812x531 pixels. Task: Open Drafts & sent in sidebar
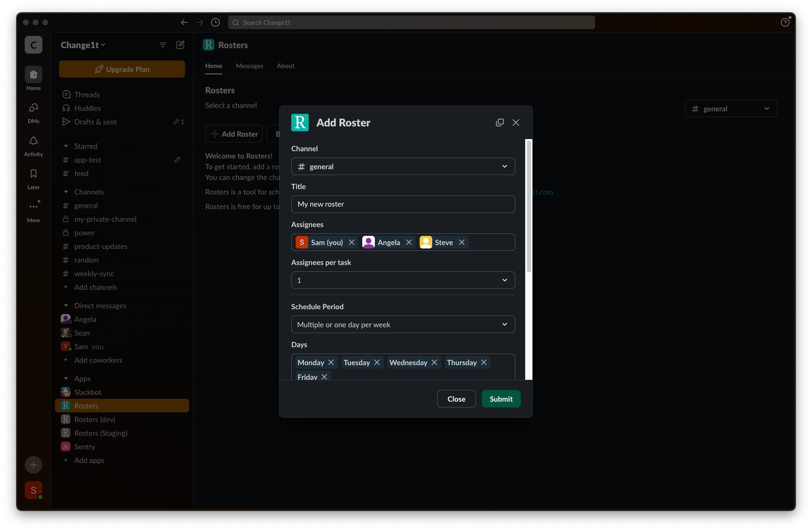coord(122,122)
